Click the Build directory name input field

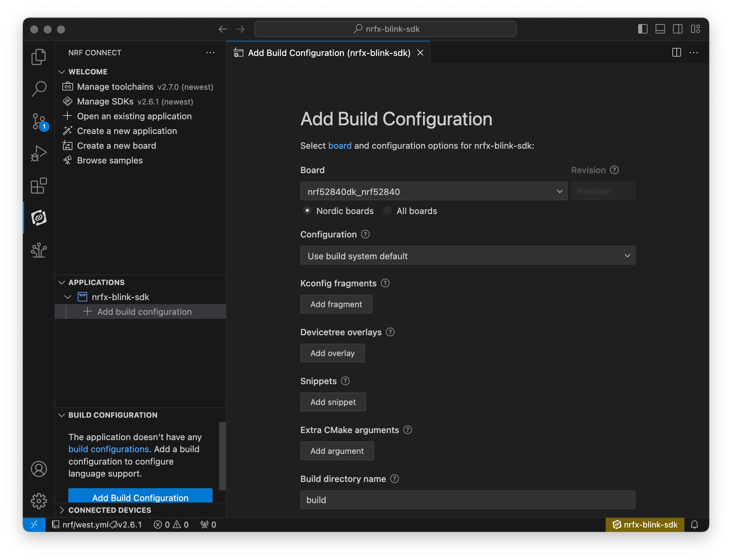[468, 500]
